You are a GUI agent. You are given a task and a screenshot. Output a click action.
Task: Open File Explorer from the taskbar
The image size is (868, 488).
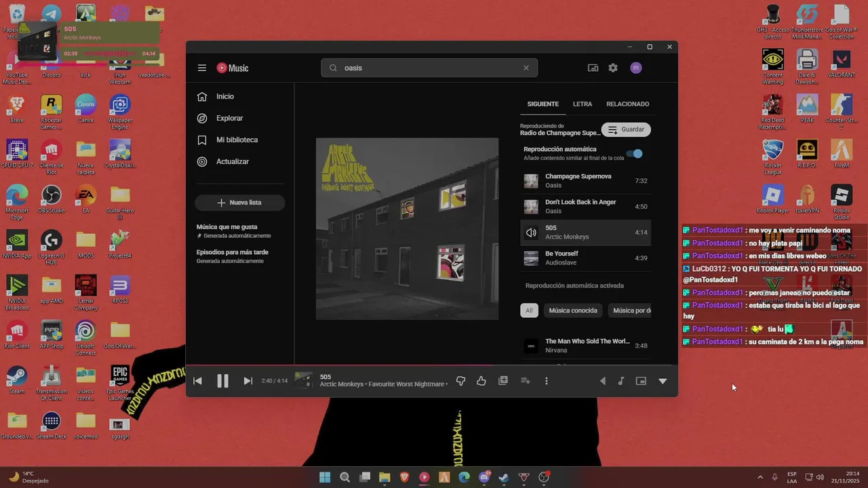(384, 477)
